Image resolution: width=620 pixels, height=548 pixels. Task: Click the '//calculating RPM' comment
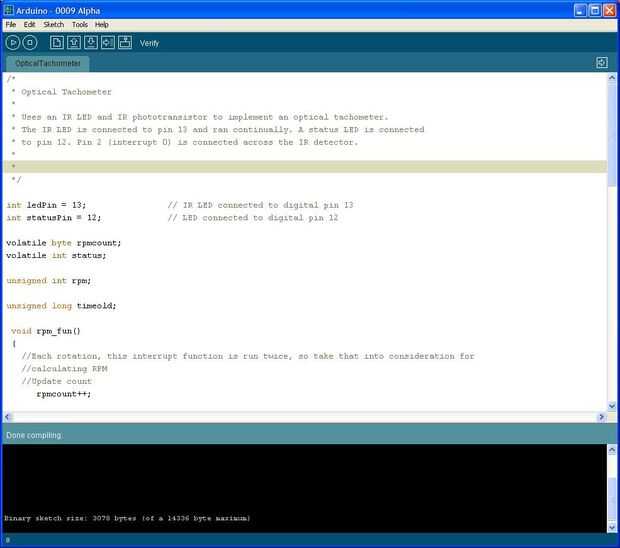pyautogui.click(x=64, y=369)
